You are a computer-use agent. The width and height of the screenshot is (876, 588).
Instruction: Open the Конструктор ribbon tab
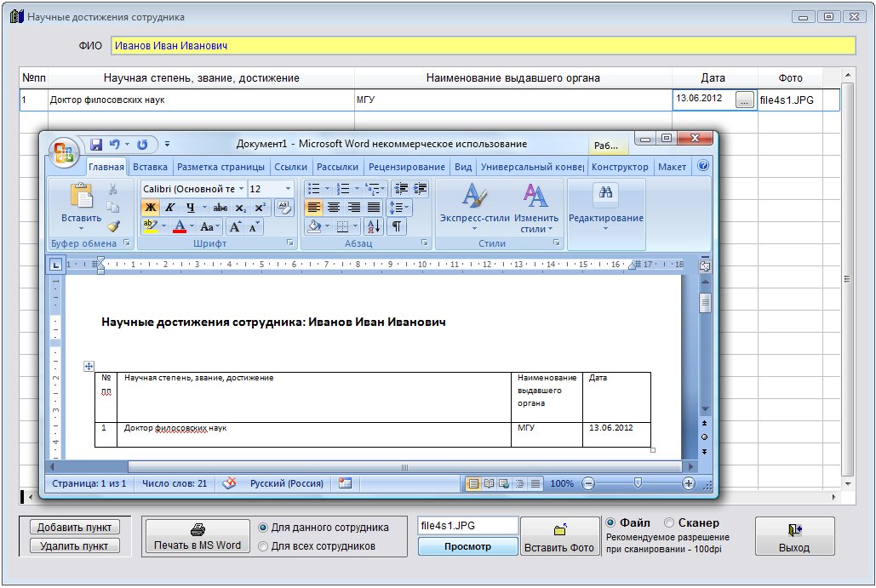click(x=620, y=167)
